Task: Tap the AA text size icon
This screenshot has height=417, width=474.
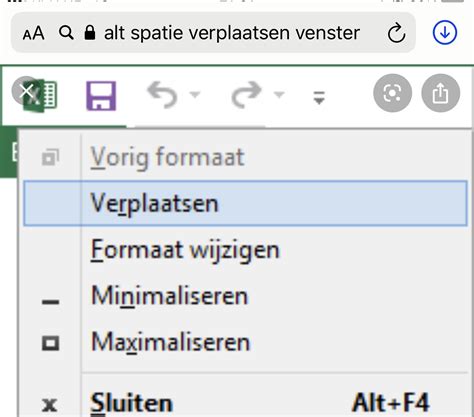Action: pos(33,33)
